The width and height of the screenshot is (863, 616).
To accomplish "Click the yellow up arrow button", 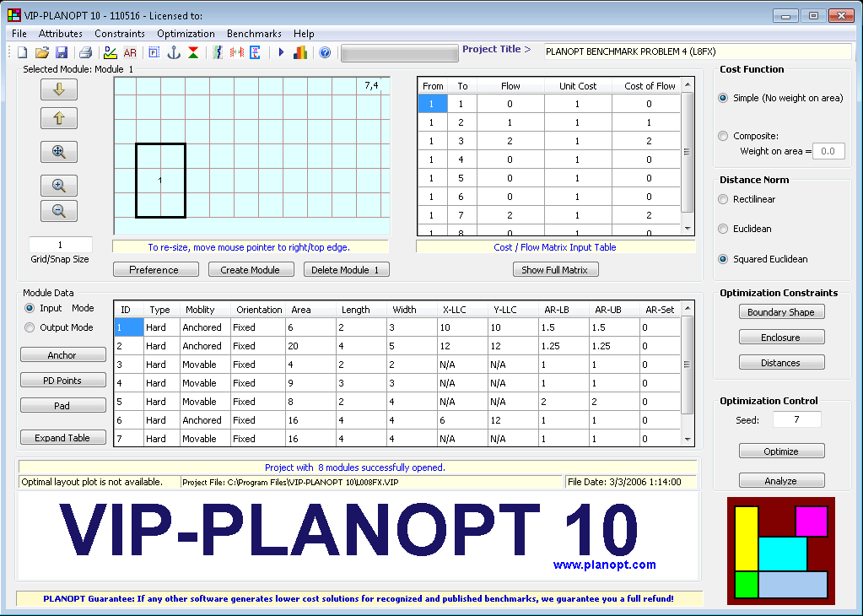I will point(59,118).
